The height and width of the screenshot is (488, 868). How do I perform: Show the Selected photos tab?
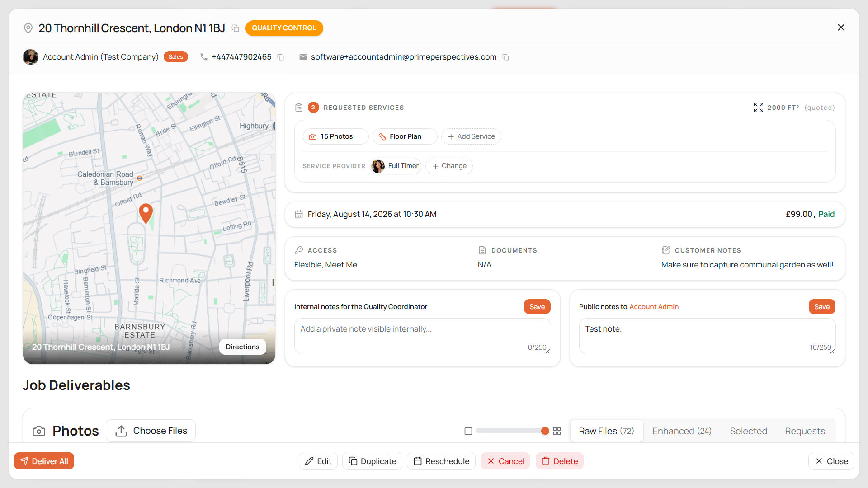click(x=748, y=431)
